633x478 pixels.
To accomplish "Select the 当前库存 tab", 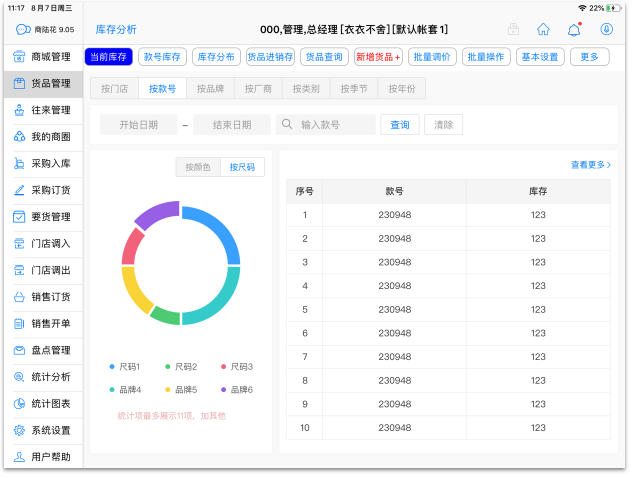I will pyautogui.click(x=109, y=57).
